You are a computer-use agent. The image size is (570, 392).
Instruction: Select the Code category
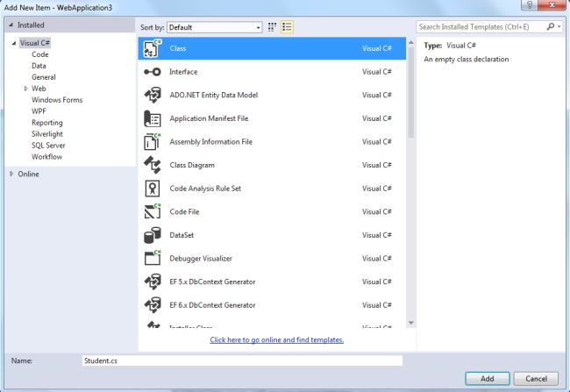[x=40, y=54]
